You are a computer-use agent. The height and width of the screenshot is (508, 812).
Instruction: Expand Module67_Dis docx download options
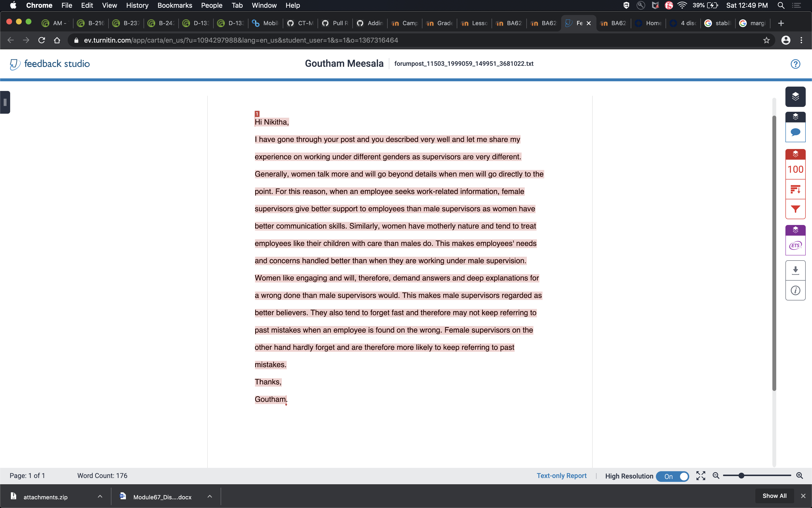pyautogui.click(x=210, y=496)
